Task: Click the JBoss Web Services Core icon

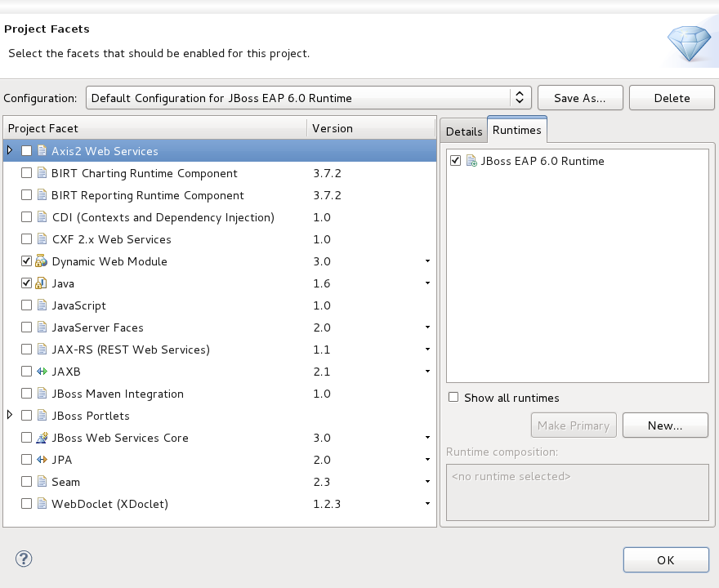Action: 42,438
